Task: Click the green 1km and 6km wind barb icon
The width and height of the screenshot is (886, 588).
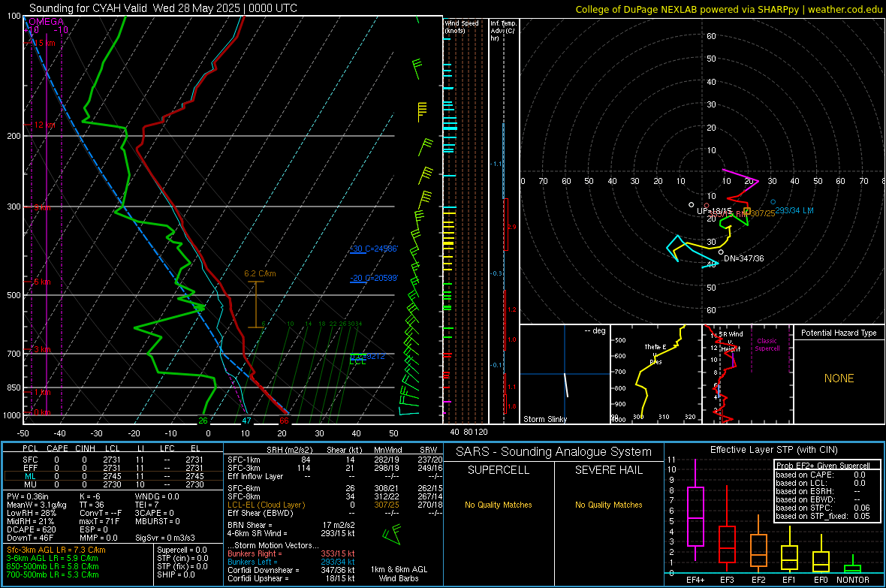Action: [391, 534]
